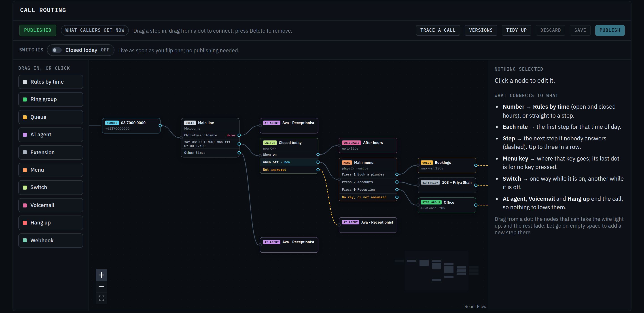644x313 pixels.
Task: Open Trace a call
Action: point(438,30)
